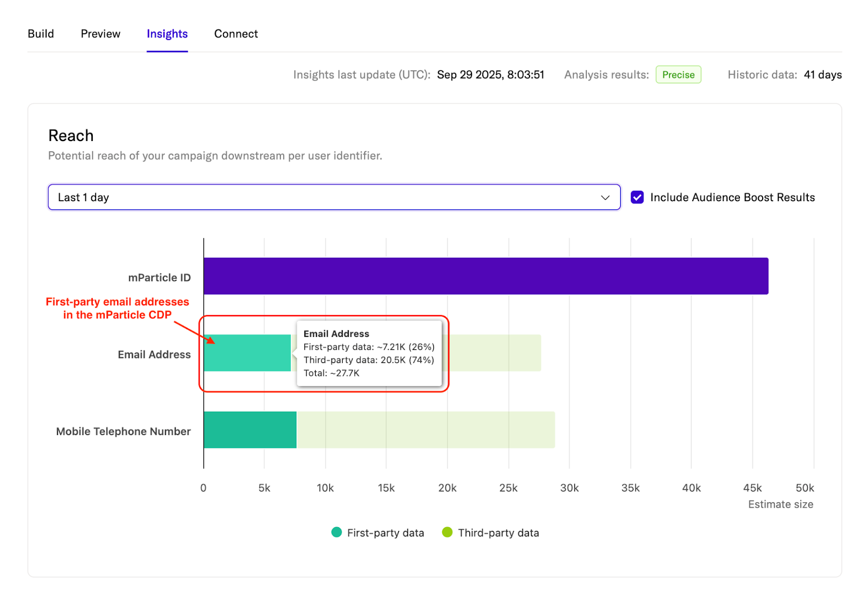Screen dimensions: 868x589
Task: Click the purple mParticle ID bar
Action: pos(486,276)
